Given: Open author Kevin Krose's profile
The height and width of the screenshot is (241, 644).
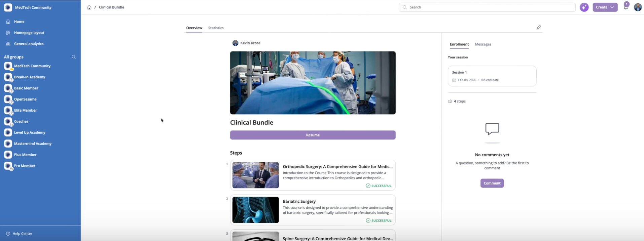Looking at the screenshot, I should click(250, 43).
